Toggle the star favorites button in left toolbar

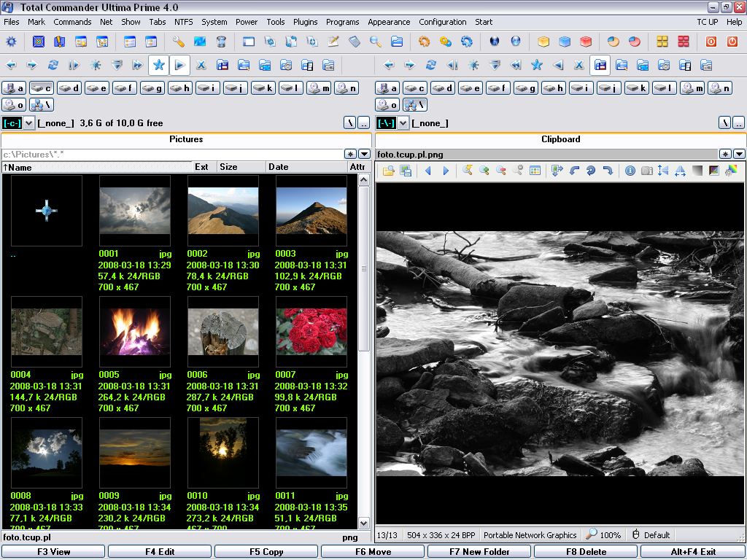point(158,65)
